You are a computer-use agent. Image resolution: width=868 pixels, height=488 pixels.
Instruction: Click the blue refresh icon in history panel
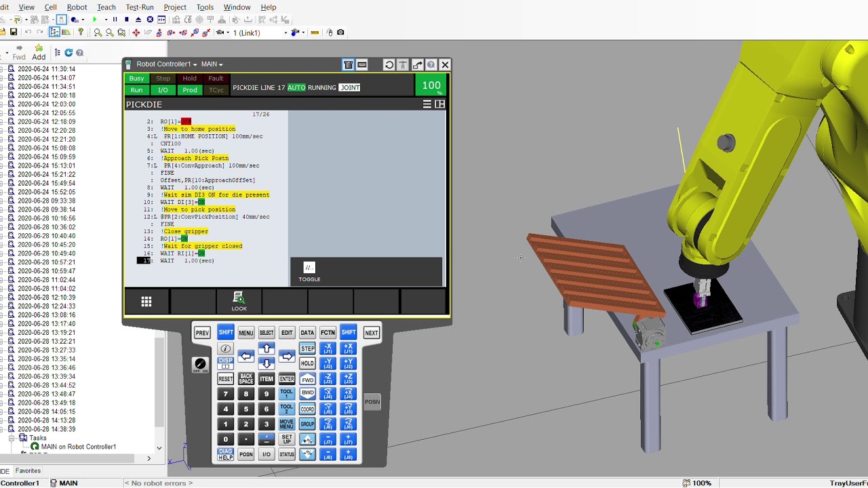68,52
